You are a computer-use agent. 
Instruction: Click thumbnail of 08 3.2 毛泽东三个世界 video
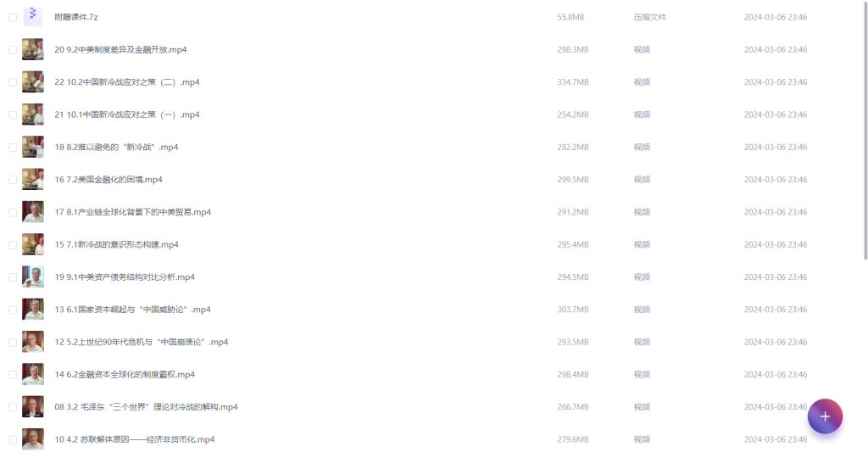33,407
